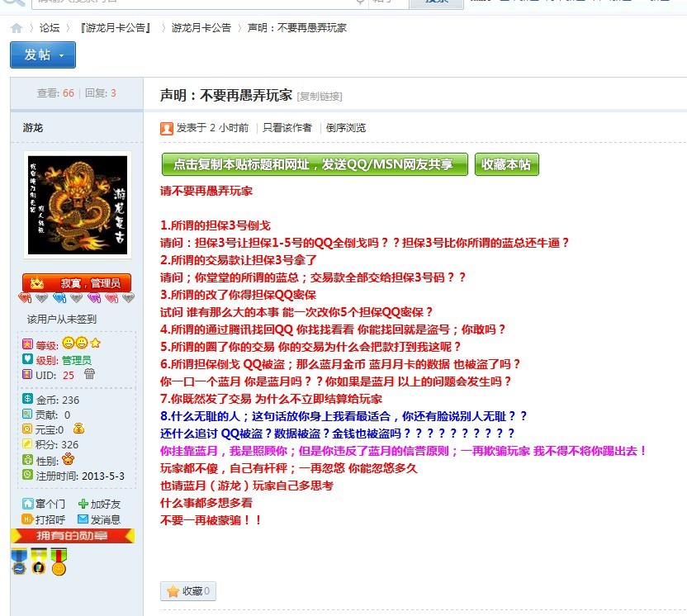
Task: Click the money bag icon beside 元宝
Action: coord(78,429)
